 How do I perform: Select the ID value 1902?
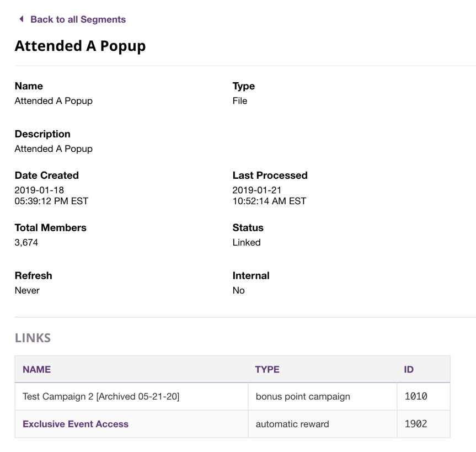tap(416, 424)
